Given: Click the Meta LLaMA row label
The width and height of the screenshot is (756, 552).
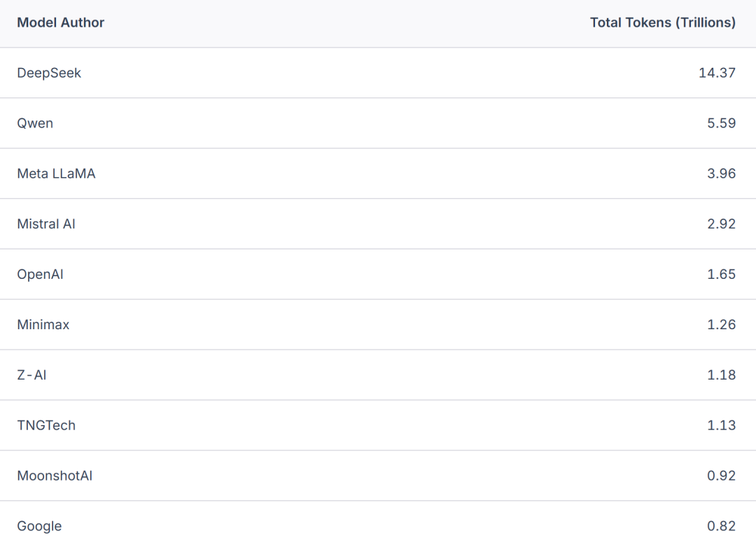Looking at the screenshot, I should (x=56, y=174).
